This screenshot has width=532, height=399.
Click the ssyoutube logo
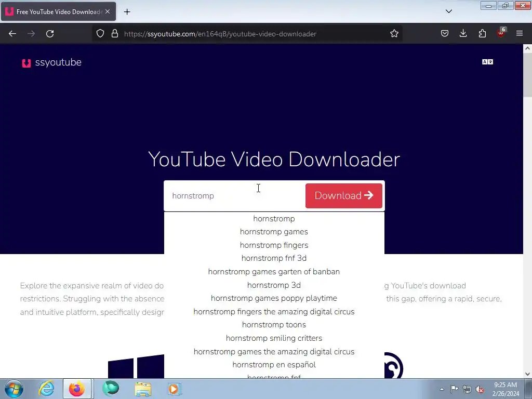point(51,62)
